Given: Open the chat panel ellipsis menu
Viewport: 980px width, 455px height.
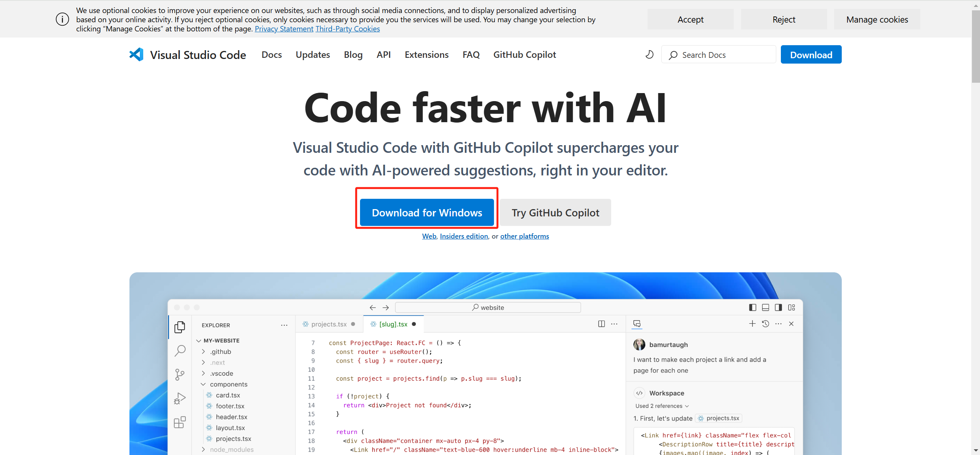Looking at the screenshot, I should point(779,324).
